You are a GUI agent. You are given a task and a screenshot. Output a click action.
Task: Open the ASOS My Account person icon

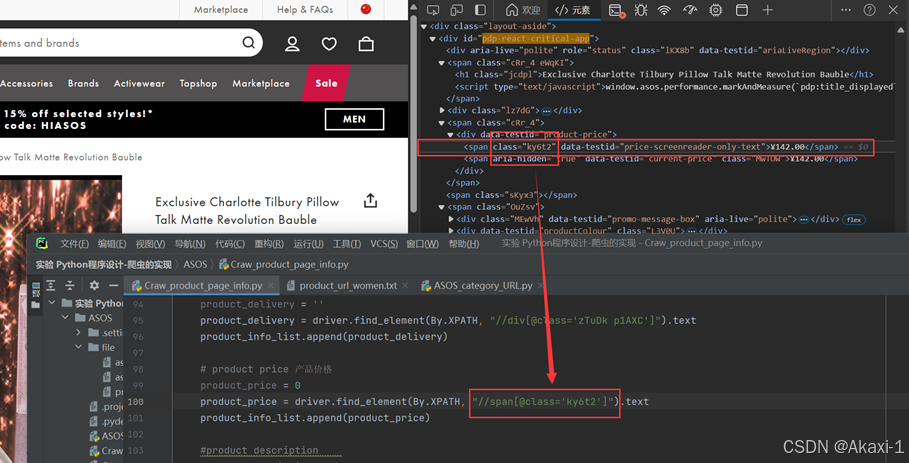click(292, 43)
